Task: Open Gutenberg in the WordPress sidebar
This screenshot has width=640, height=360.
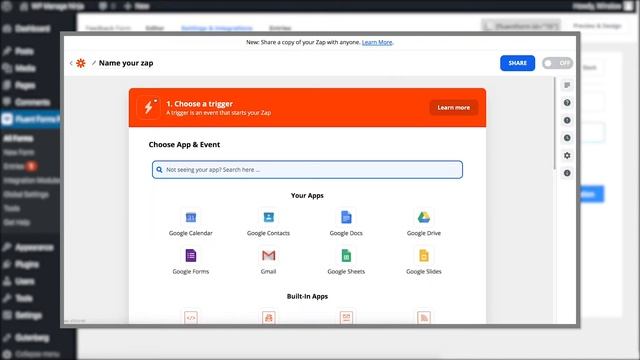Action: (x=32, y=338)
